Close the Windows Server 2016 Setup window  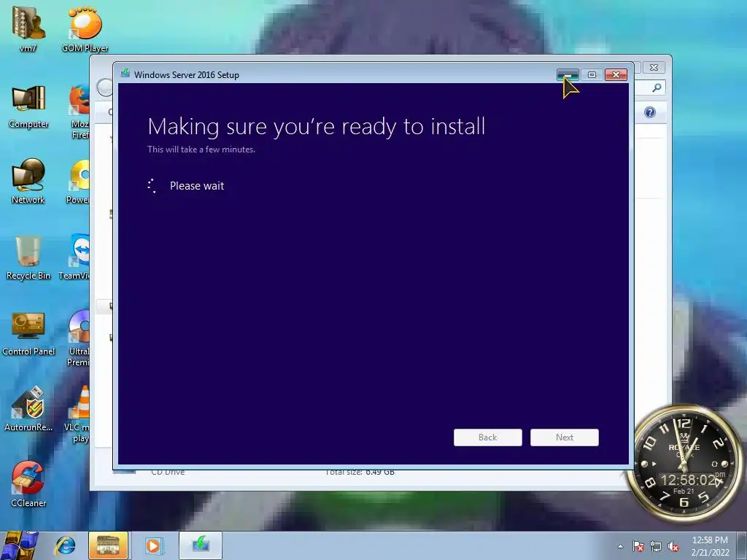tap(616, 75)
